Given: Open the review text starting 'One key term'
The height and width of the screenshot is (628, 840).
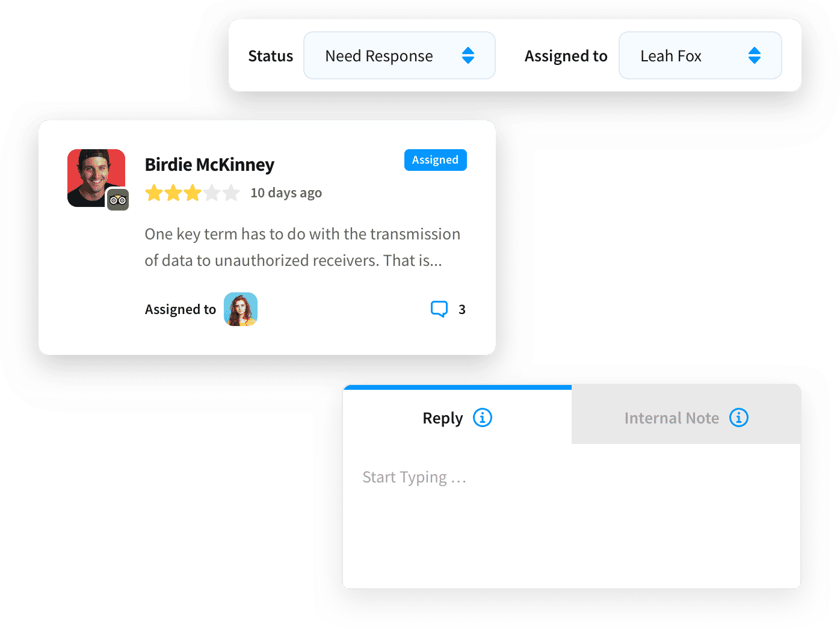Looking at the screenshot, I should [x=303, y=247].
